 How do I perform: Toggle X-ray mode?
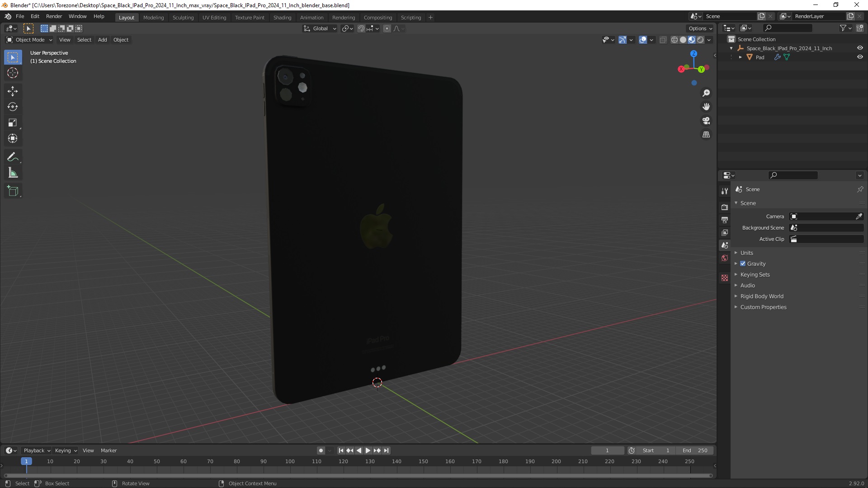(x=663, y=40)
